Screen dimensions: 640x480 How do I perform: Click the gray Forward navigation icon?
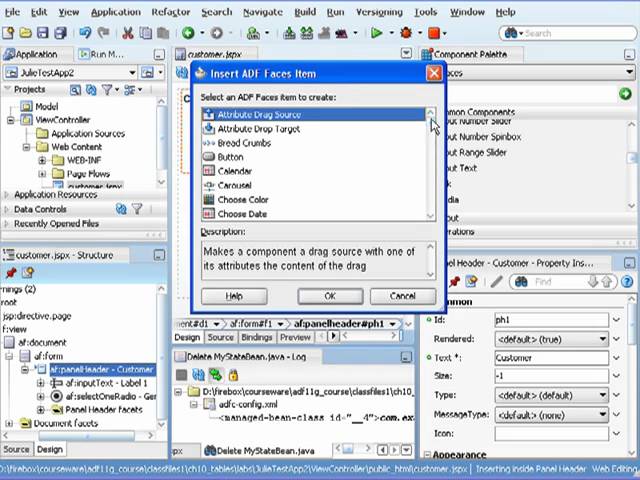[x=217, y=33]
